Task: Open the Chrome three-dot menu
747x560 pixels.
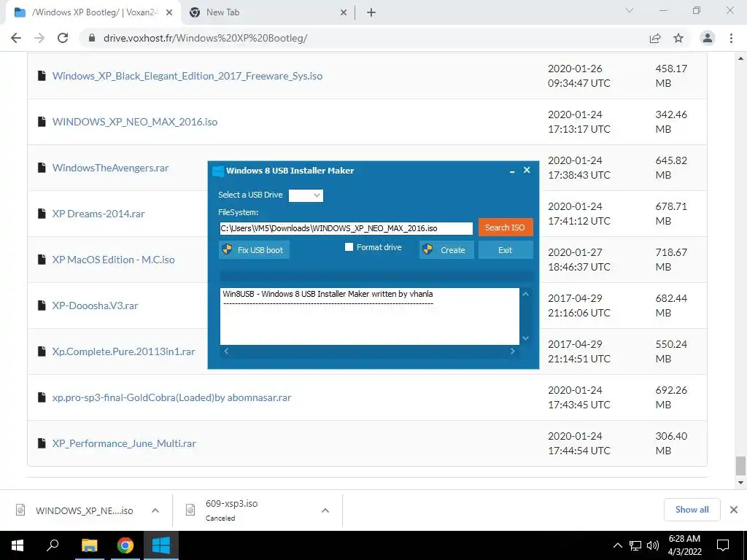Action: [731, 38]
